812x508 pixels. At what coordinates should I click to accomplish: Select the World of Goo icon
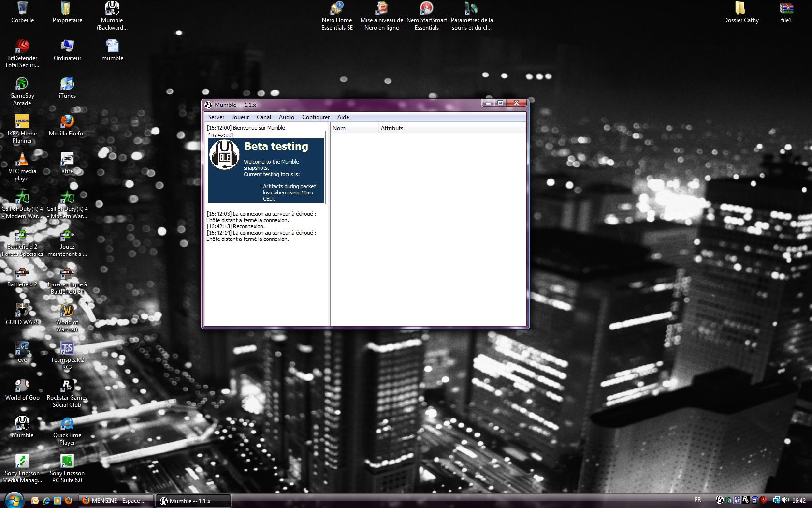[22, 389]
